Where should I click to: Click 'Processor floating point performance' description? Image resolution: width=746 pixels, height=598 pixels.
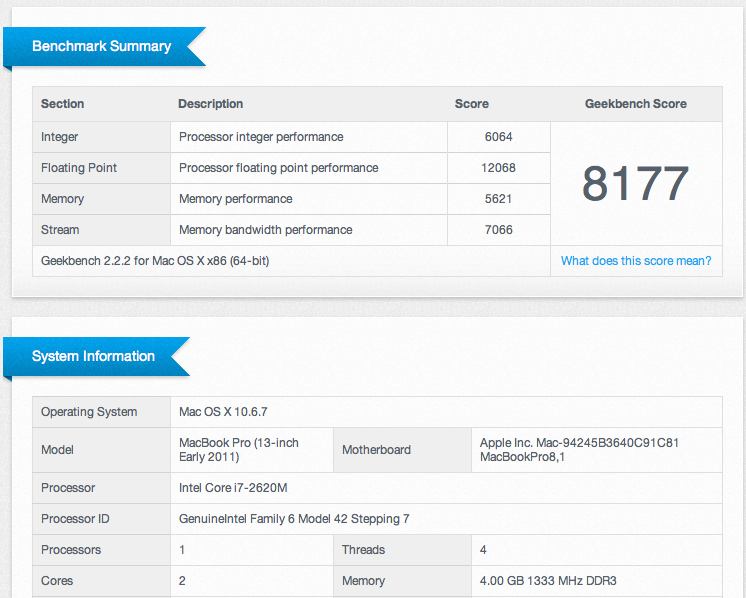pyautogui.click(x=278, y=168)
